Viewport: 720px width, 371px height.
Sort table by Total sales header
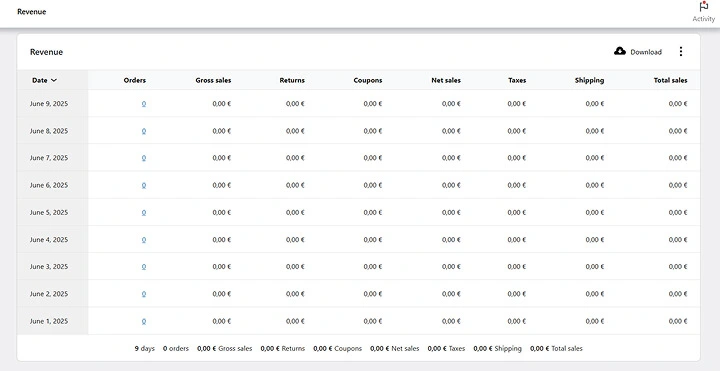(670, 80)
